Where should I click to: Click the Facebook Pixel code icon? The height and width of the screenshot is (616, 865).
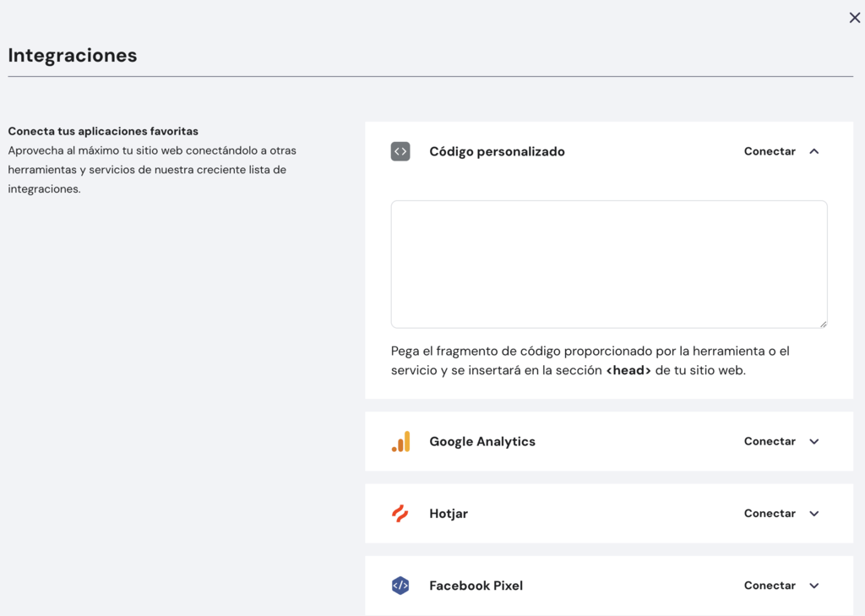pos(400,585)
